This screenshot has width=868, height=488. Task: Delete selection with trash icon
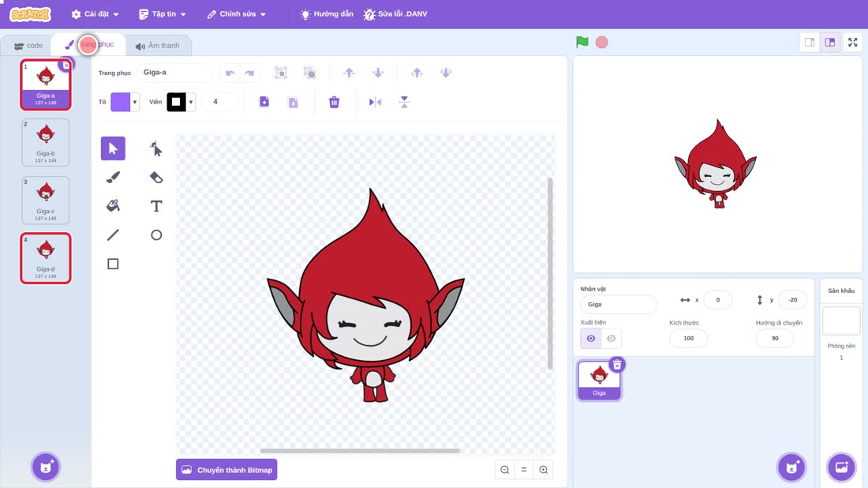coord(334,102)
